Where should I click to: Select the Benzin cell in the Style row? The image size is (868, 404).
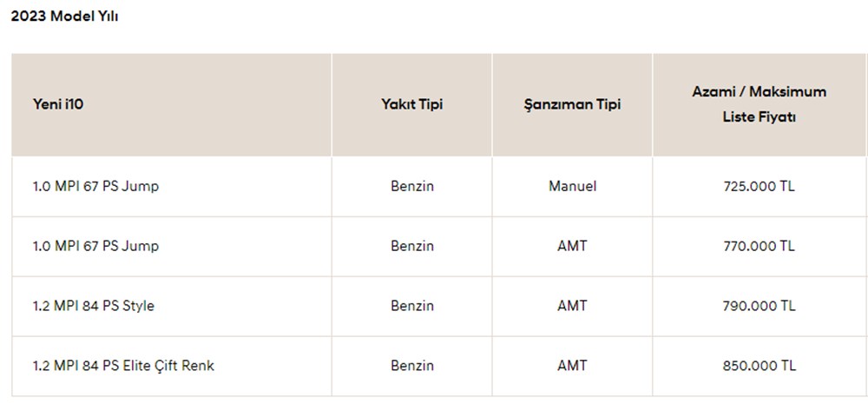[x=411, y=306]
